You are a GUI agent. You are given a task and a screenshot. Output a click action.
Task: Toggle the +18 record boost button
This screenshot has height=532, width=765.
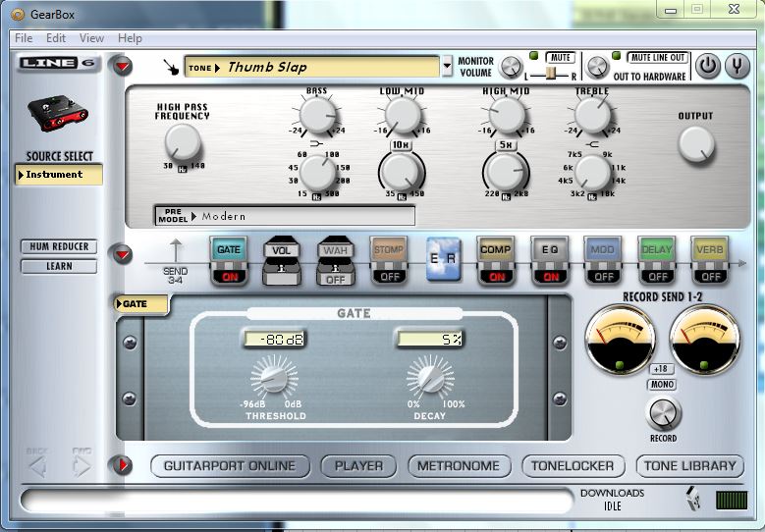pos(661,369)
